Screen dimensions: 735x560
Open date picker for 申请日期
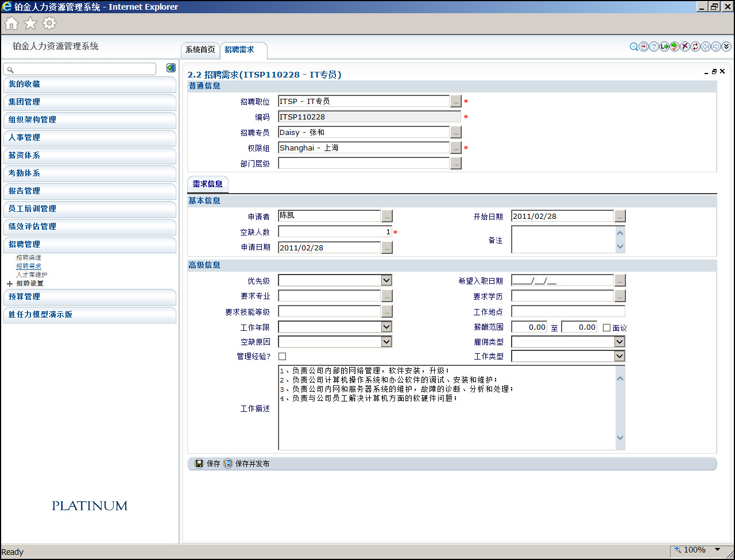point(387,247)
